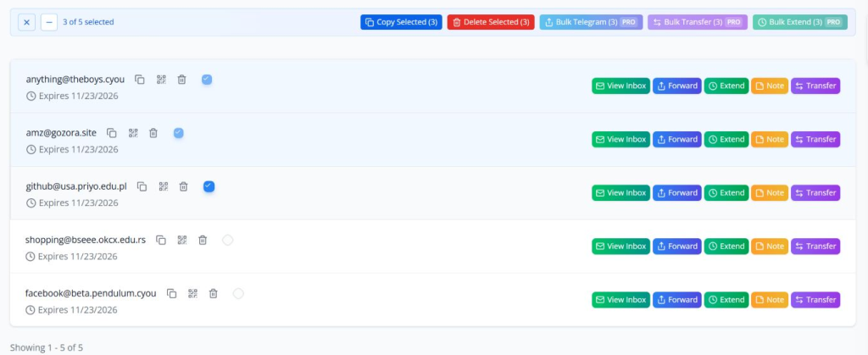Extend anything@theboys.cyou expiry
The image size is (868, 355).
726,86
